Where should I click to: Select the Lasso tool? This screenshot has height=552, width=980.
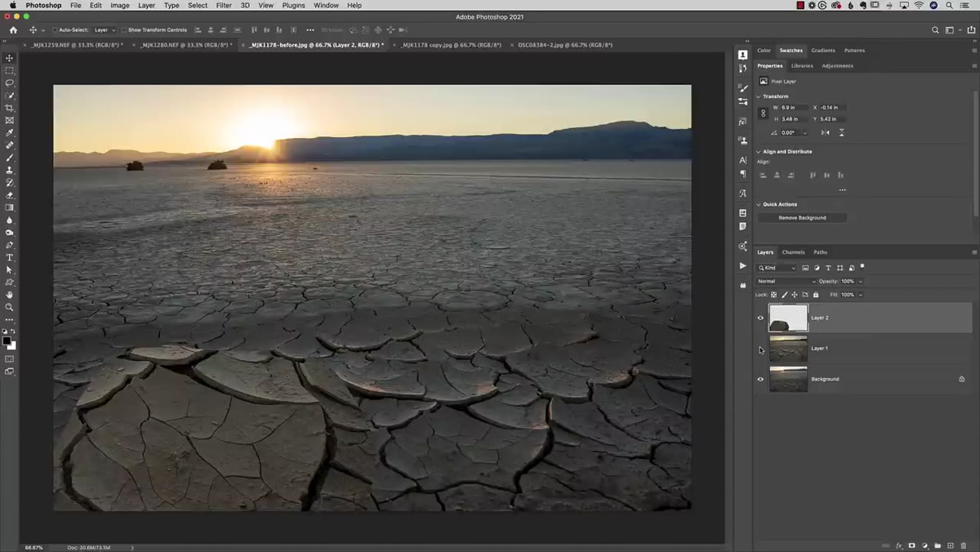coord(10,83)
